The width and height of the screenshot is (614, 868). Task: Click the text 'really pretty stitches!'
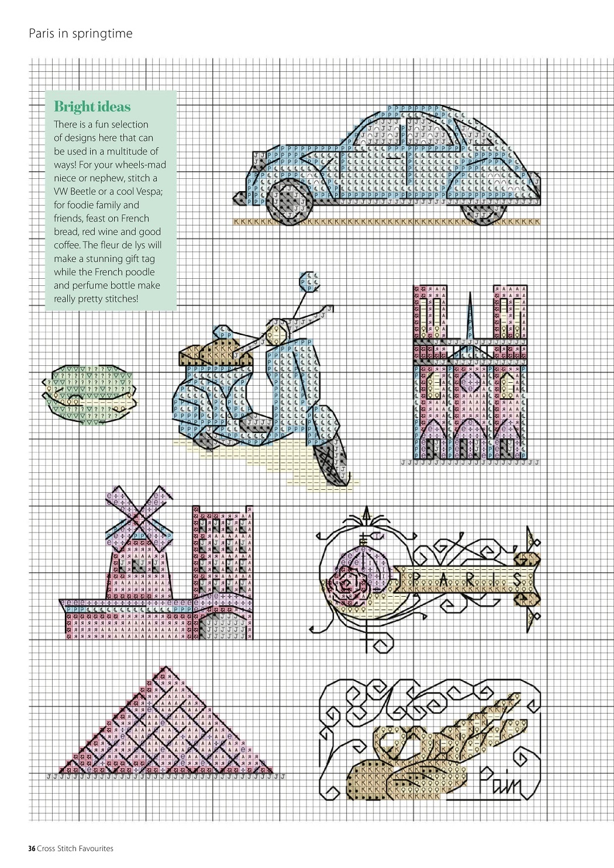pyautogui.click(x=96, y=299)
